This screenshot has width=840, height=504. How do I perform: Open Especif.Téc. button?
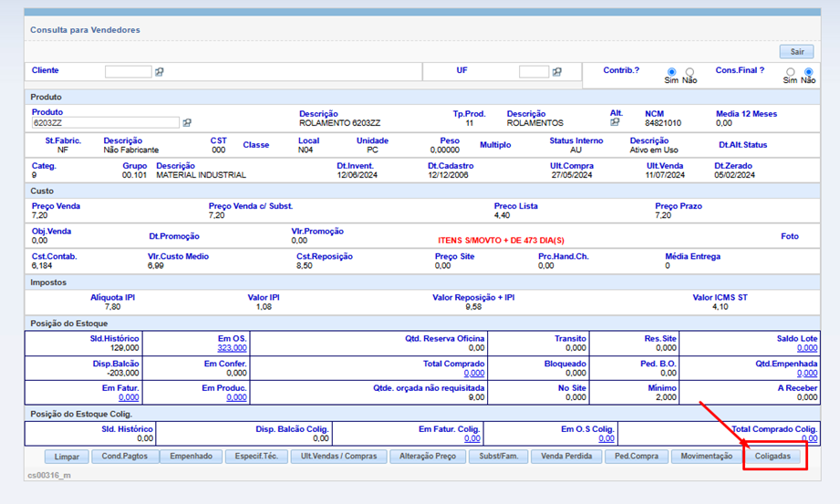tap(256, 457)
